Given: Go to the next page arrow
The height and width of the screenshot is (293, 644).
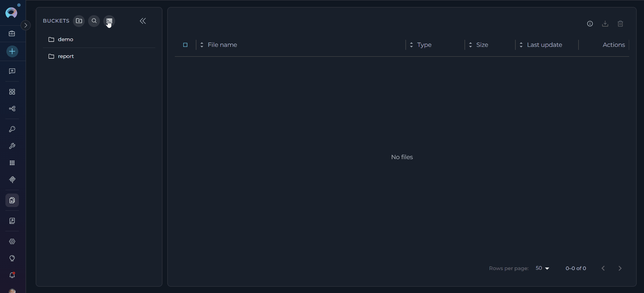Looking at the screenshot, I should coord(620,268).
